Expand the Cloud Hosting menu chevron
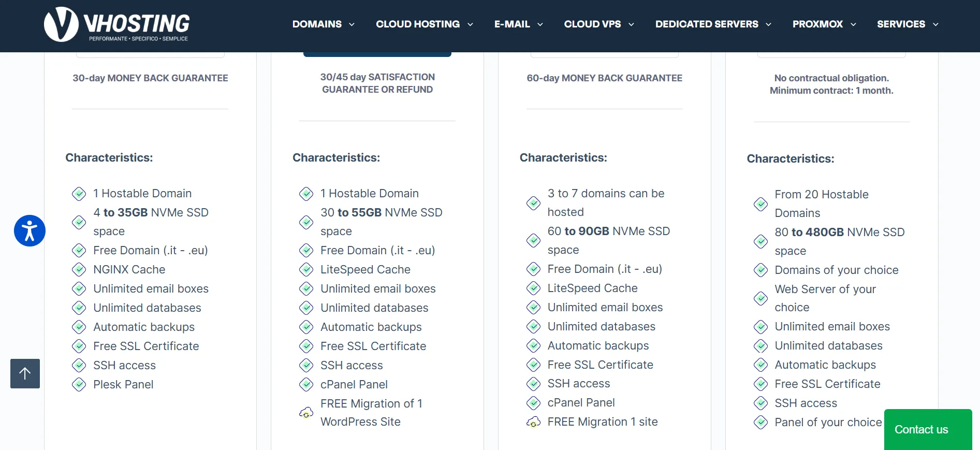Screen dimensions: 980x450 tap(470, 24)
